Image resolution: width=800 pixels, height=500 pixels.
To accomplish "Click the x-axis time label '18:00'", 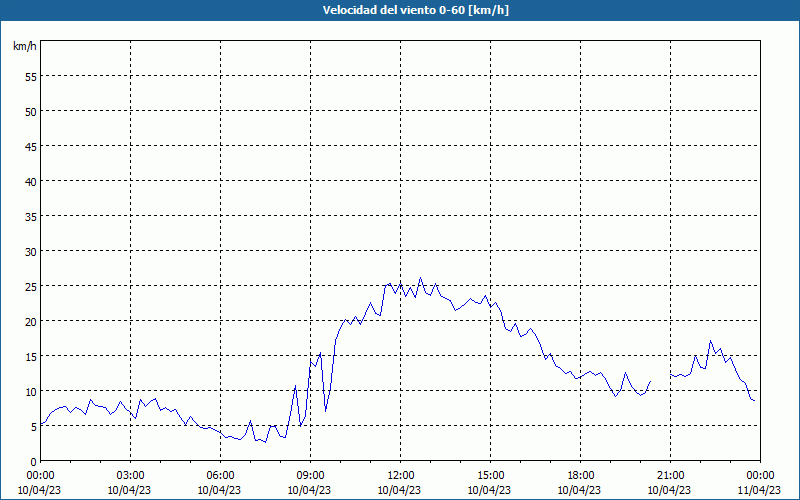I will 581,476.
